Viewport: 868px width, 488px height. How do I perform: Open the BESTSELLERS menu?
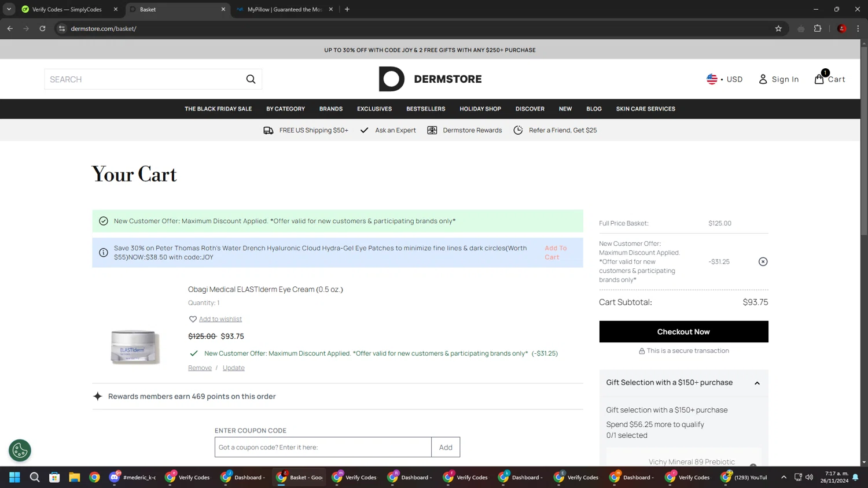tap(426, 109)
